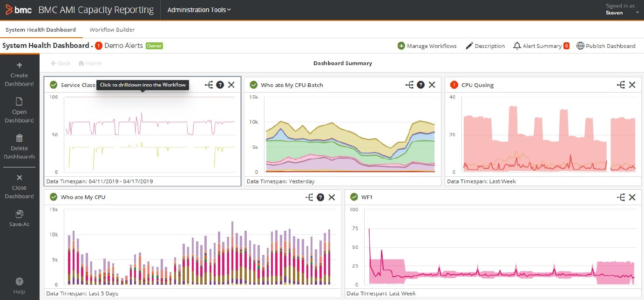The width and height of the screenshot is (644, 300).
Task: Close the WF1 panel
Action: 632,197
